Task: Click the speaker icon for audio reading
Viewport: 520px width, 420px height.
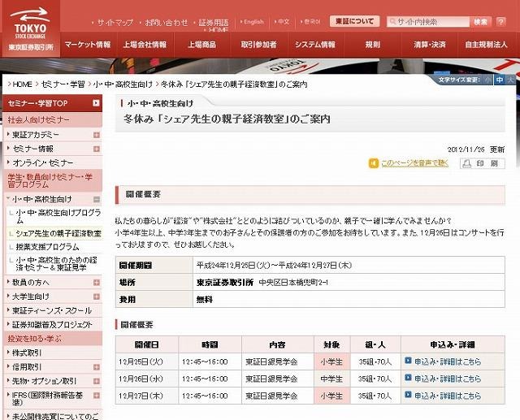Action: pyautogui.click(x=373, y=163)
